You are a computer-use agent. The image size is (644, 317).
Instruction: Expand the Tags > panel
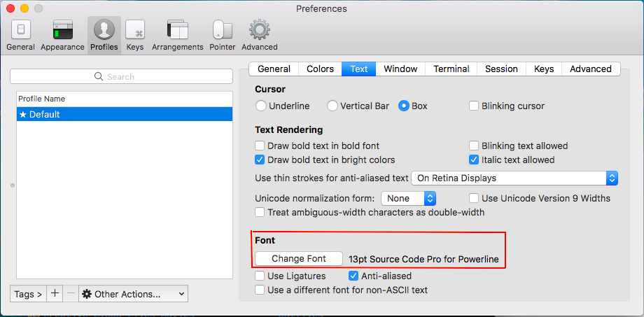click(28, 294)
